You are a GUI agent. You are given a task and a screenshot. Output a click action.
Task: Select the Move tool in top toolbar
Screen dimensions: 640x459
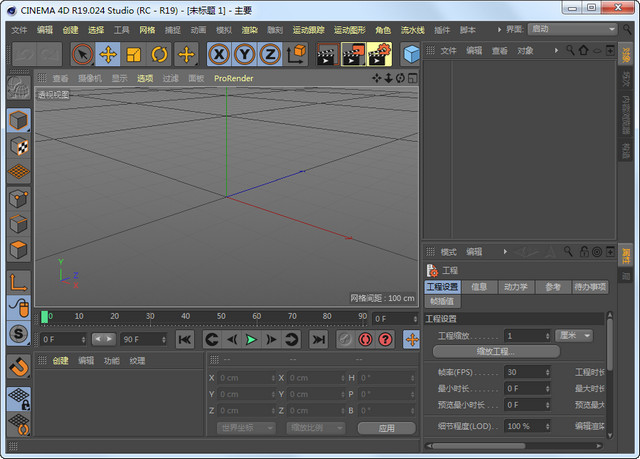tap(108, 54)
